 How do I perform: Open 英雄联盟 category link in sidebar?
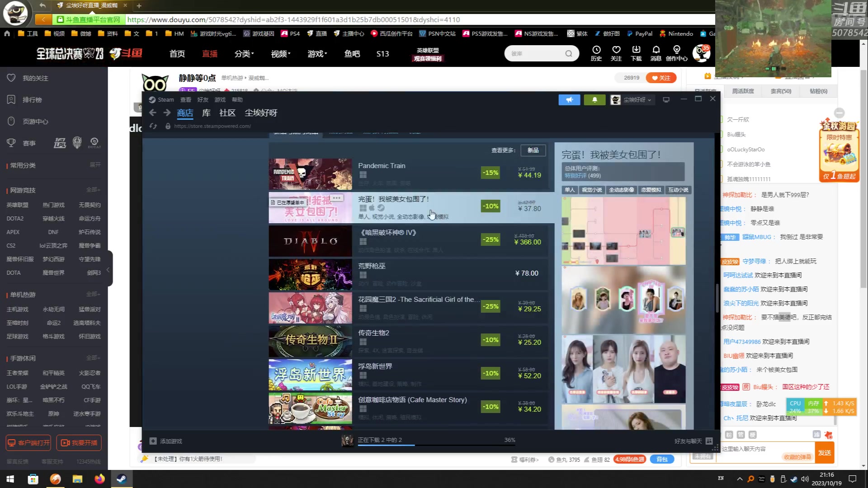[x=17, y=205]
